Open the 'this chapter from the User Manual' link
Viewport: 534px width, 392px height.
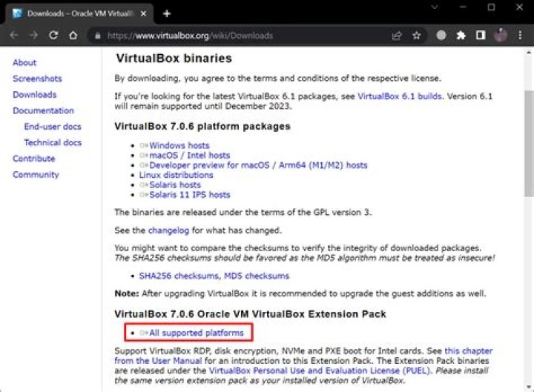(x=468, y=351)
